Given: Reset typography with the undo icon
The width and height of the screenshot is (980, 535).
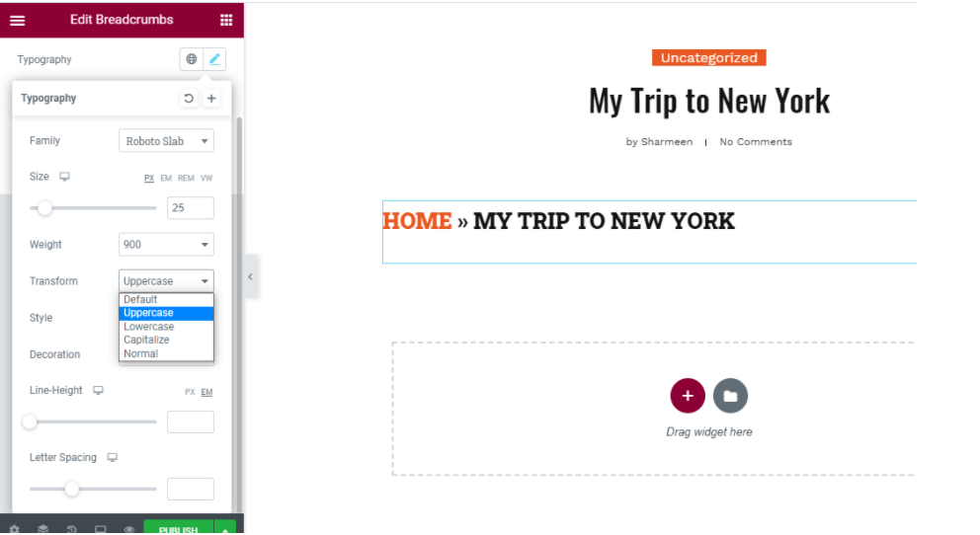Looking at the screenshot, I should click(x=188, y=99).
